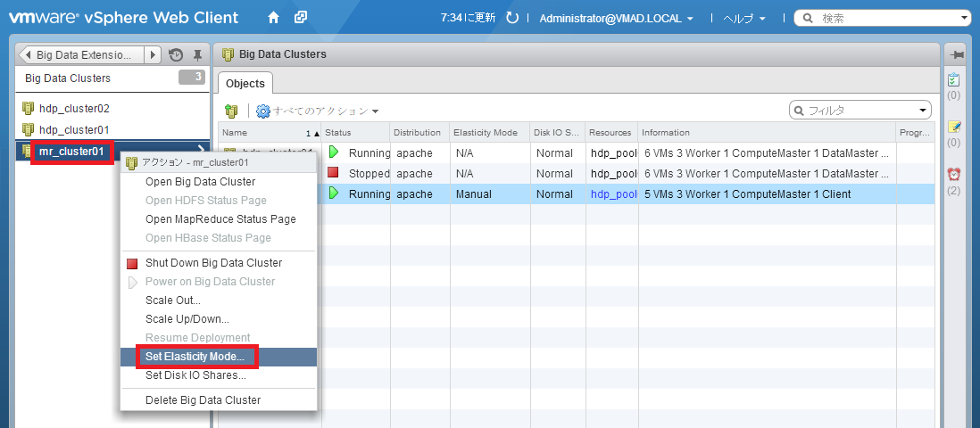Image resolution: width=980 pixels, height=428 pixels.
Task: Go back to Big Data Extensions breadcrumb
Action: [81, 55]
